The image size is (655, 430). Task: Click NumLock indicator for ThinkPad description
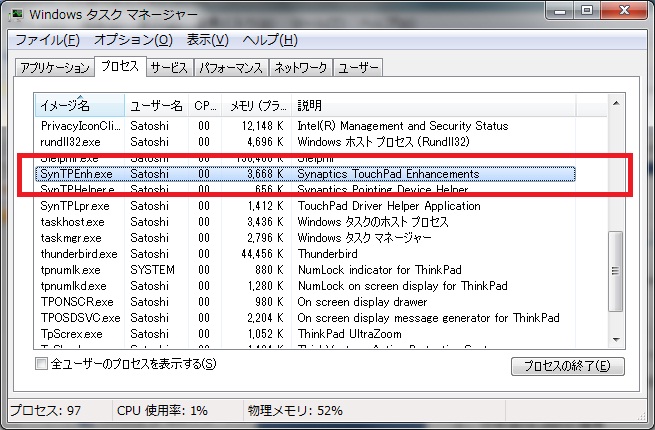pyautogui.click(x=379, y=270)
